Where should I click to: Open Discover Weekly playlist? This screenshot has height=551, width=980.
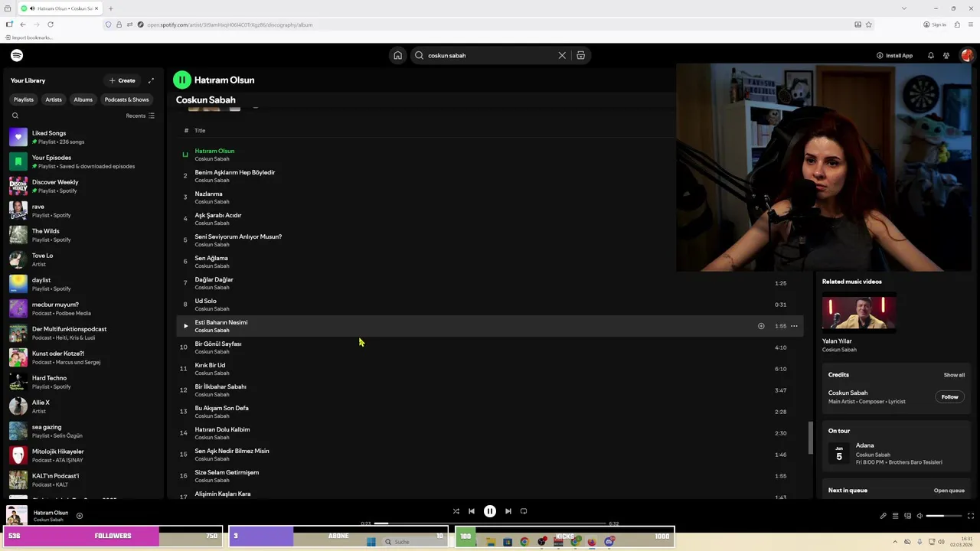coord(83,186)
